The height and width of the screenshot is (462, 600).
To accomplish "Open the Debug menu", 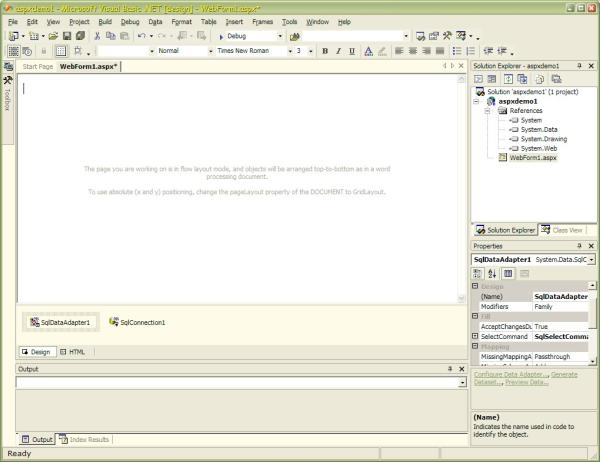I will [130, 22].
